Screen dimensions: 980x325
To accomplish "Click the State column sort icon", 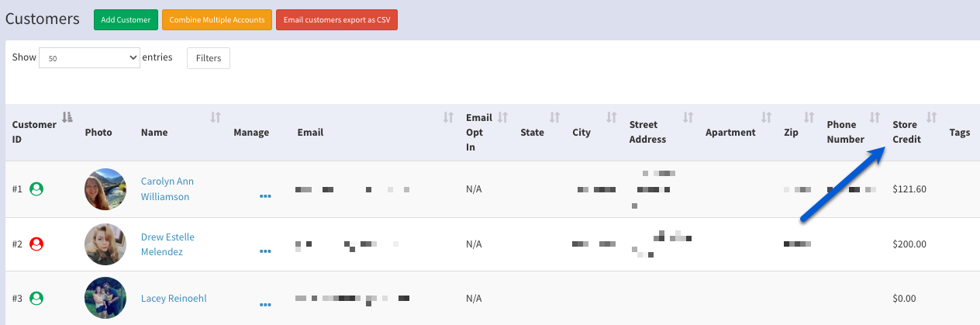I will 554,117.
